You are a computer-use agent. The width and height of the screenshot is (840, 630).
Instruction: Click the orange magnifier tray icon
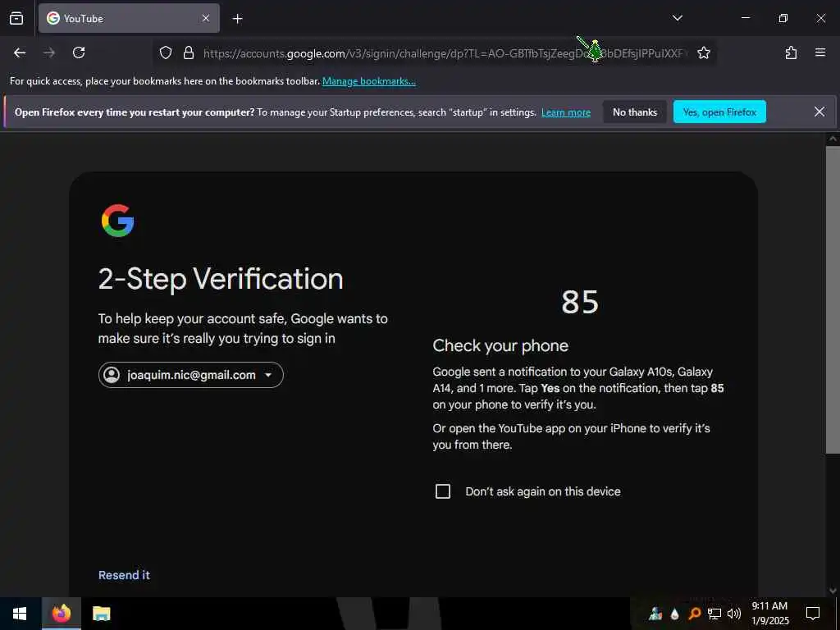694,614
